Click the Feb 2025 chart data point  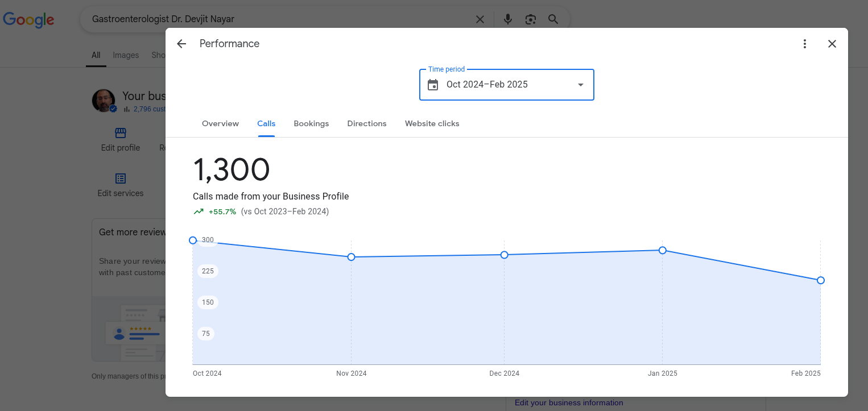pos(820,280)
